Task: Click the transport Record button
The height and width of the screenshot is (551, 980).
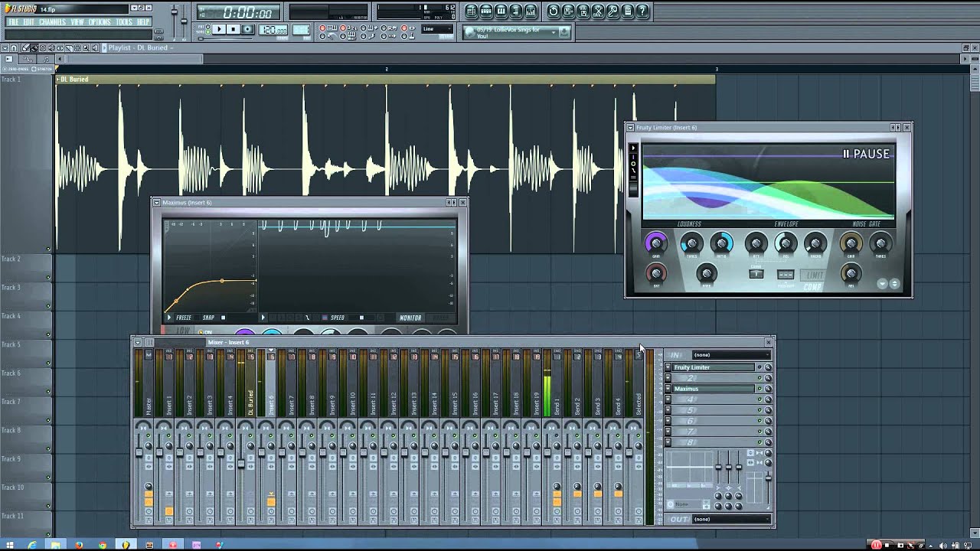Action: tap(247, 30)
